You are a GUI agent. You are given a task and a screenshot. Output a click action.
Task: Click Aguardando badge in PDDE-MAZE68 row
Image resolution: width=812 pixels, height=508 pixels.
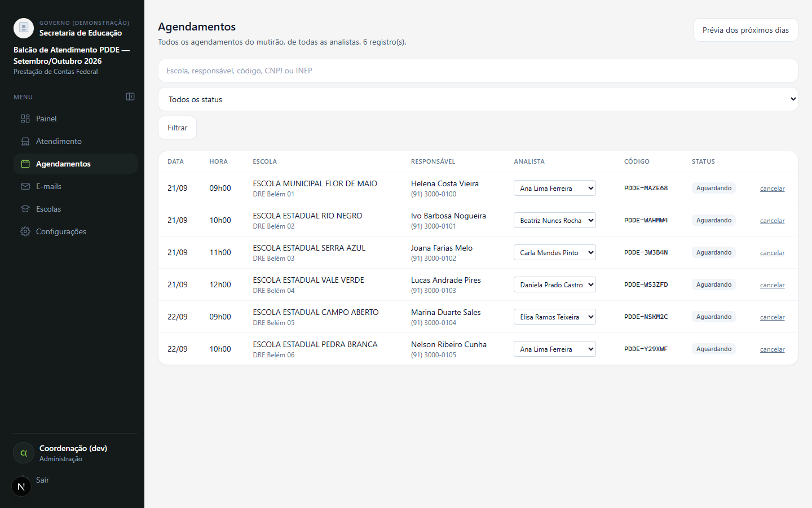point(714,188)
